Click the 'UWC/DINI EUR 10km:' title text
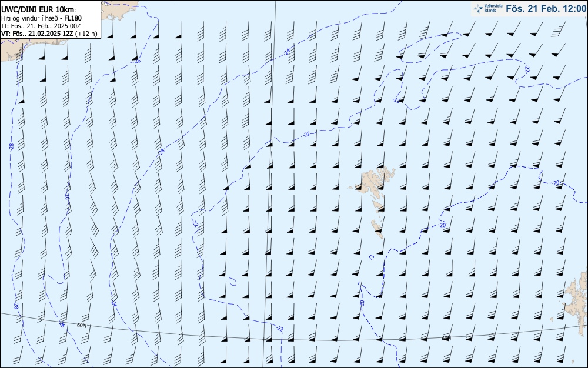Screen dimensions: 588x368 pos(39,10)
